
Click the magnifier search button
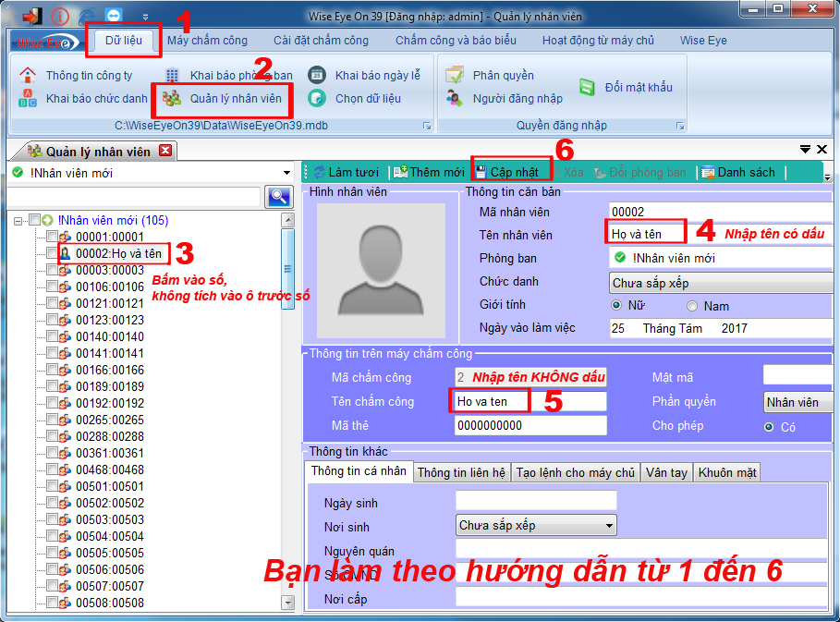click(278, 197)
